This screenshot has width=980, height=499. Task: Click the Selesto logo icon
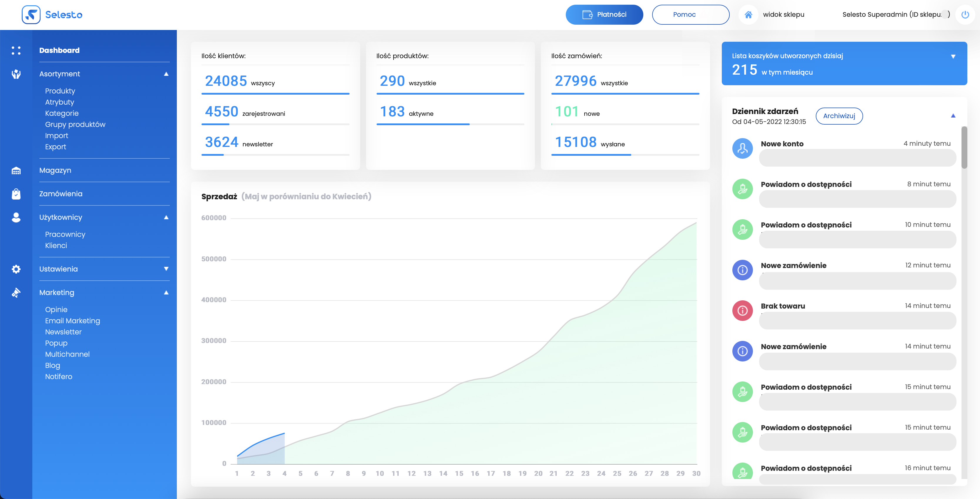coord(31,15)
